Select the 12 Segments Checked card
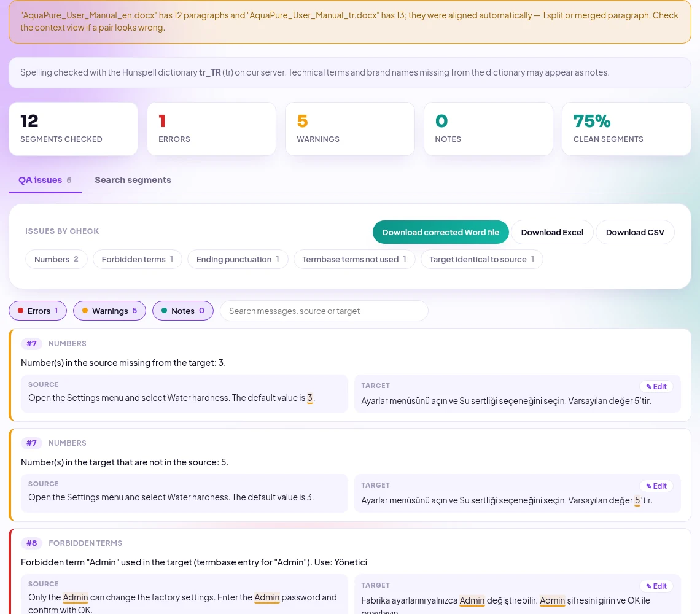This screenshot has width=700, height=614. point(73,129)
